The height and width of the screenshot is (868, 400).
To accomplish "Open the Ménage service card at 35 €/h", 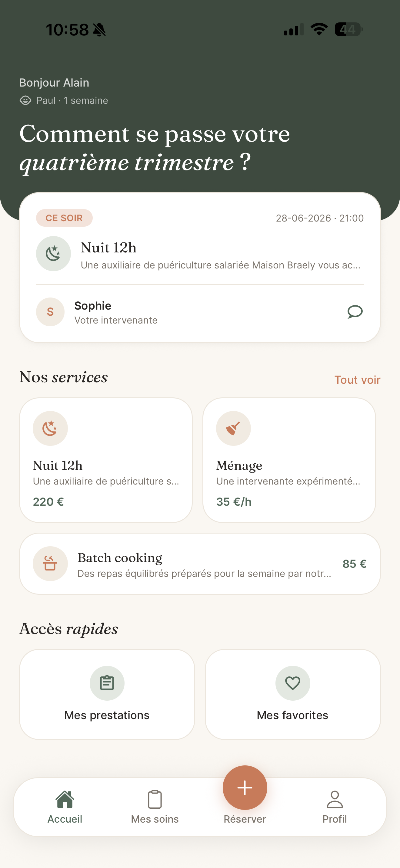I will coord(289,460).
